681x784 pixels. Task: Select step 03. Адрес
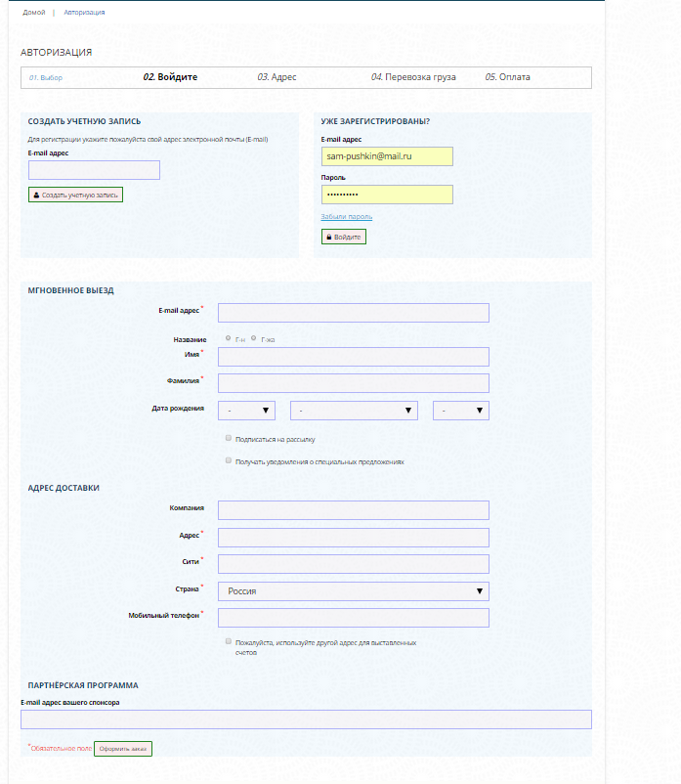coord(277,77)
